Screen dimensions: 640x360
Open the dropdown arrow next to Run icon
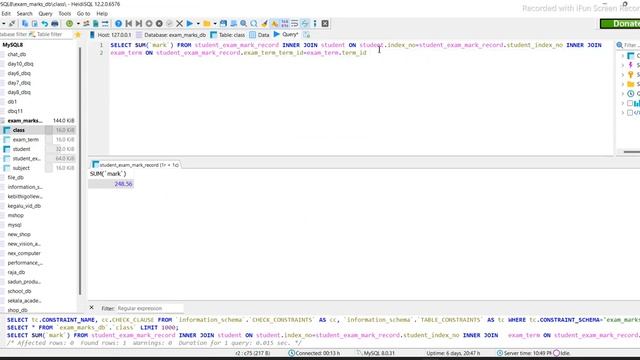[x=198, y=24]
